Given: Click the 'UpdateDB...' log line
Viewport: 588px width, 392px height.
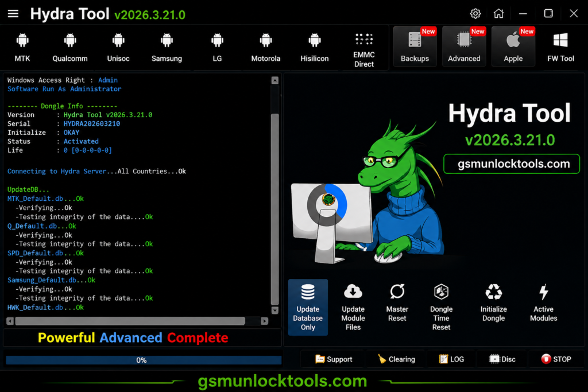Looking at the screenshot, I should [x=28, y=189].
